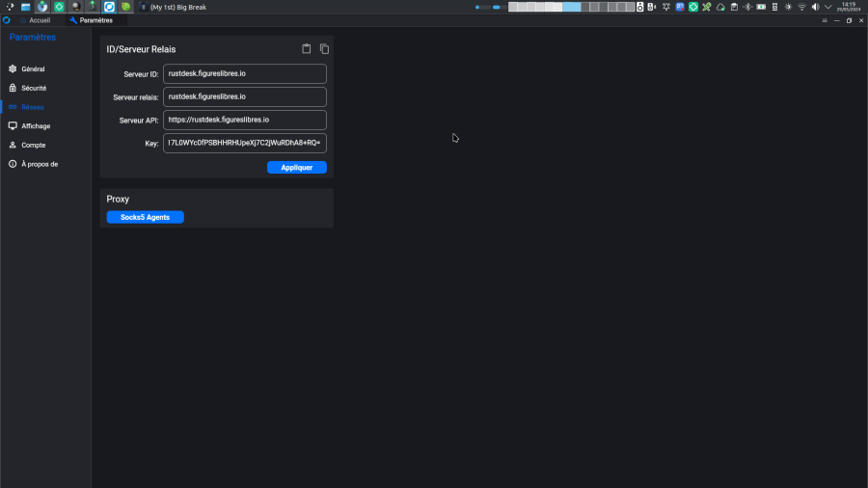This screenshot has height=488, width=868.
Task: Open the file manager taskbar icon
Action: pyautogui.click(x=25, y=7)
